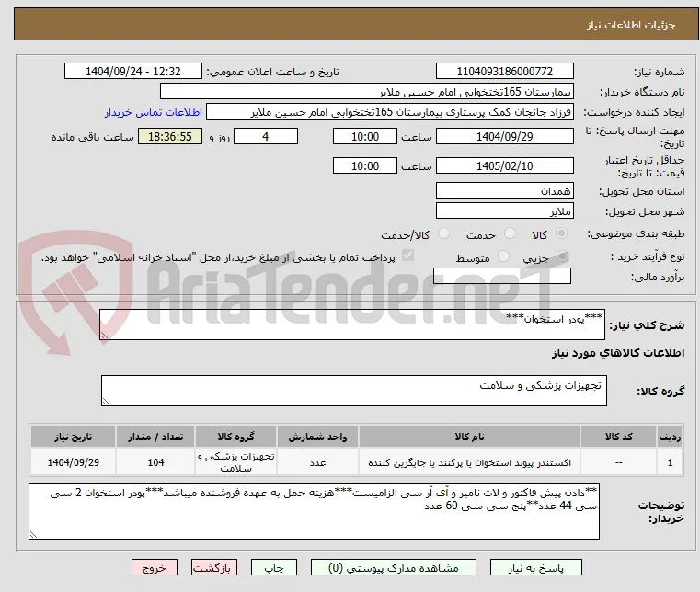The width and height of the screenshot is (700, 592).
Task: Click the خروج exit button
Action: pos(155,567)
